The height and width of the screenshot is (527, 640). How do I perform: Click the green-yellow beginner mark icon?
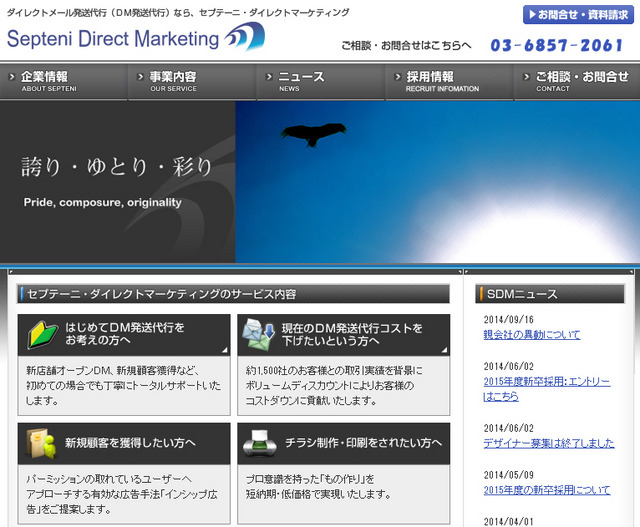(42, 335)
